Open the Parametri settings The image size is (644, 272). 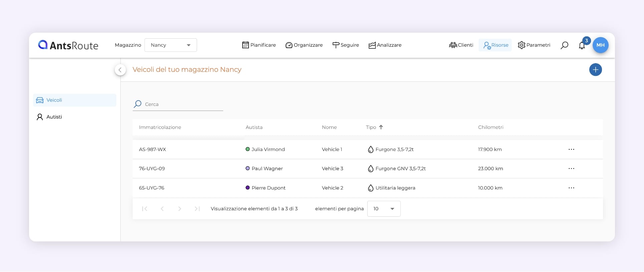click(534, 45)
